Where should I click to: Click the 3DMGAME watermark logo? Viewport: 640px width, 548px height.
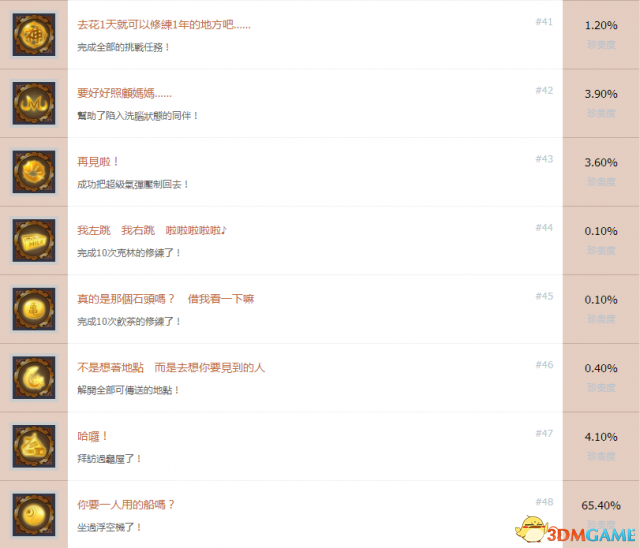coord(575,530)
